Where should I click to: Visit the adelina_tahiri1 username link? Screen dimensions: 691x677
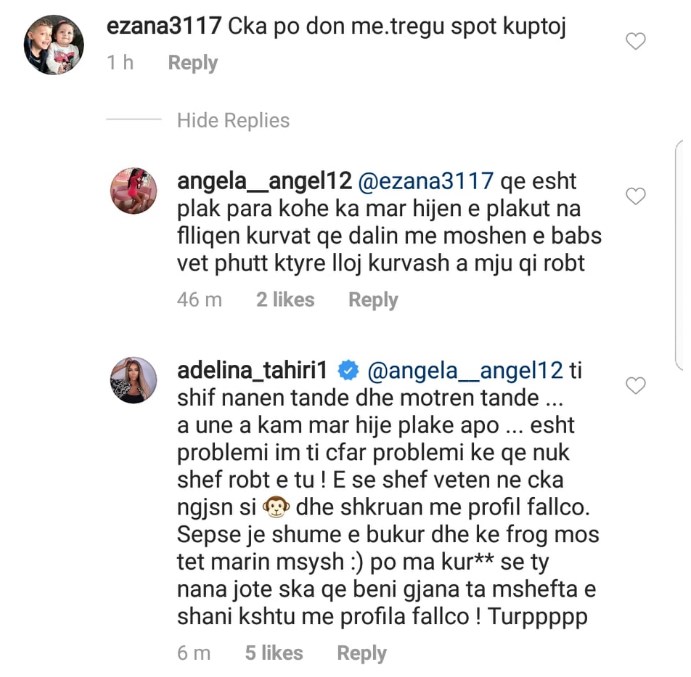(253, 370)
